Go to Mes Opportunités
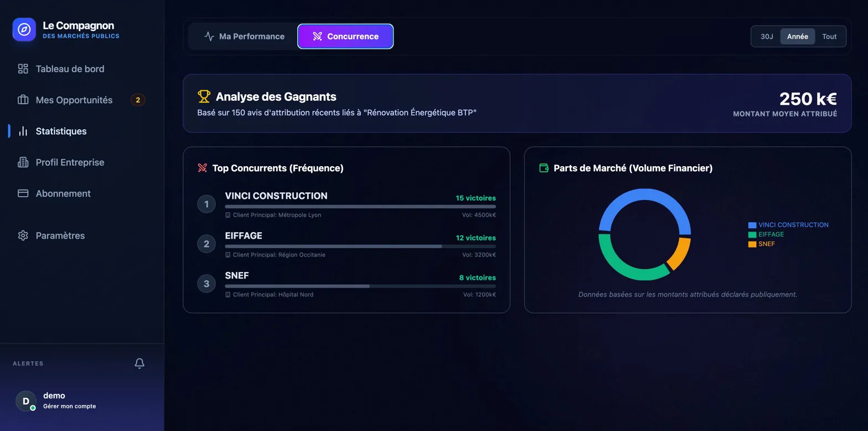Viewport: 868px width, 431px height. 82,100
